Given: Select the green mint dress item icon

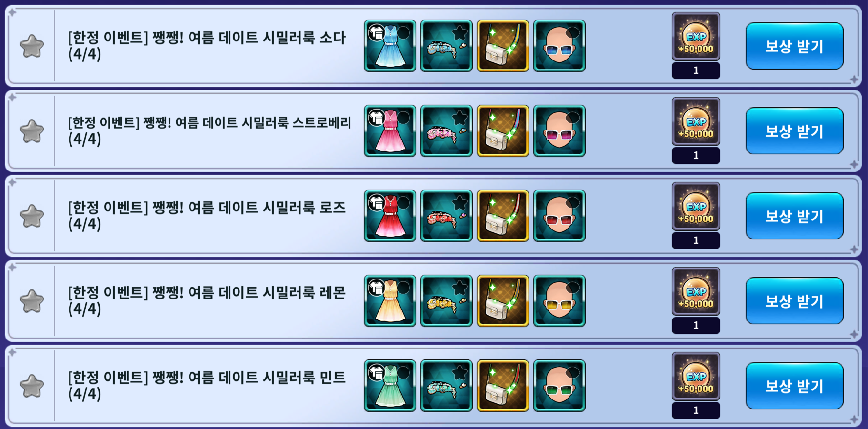Looking at the screenshot, I should pyautogui.click(x=390, y=386).
